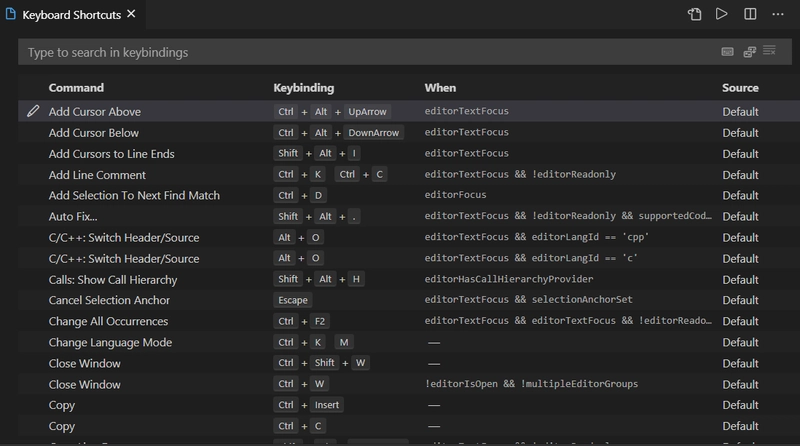Click the Command column header

click(76, 88)
